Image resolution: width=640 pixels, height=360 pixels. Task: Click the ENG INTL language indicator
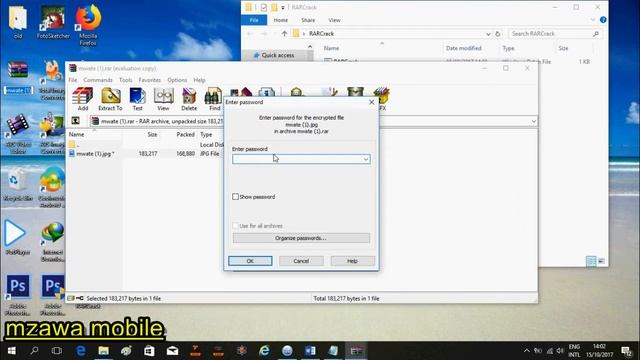pyautogui.click(x=574, y=351)
